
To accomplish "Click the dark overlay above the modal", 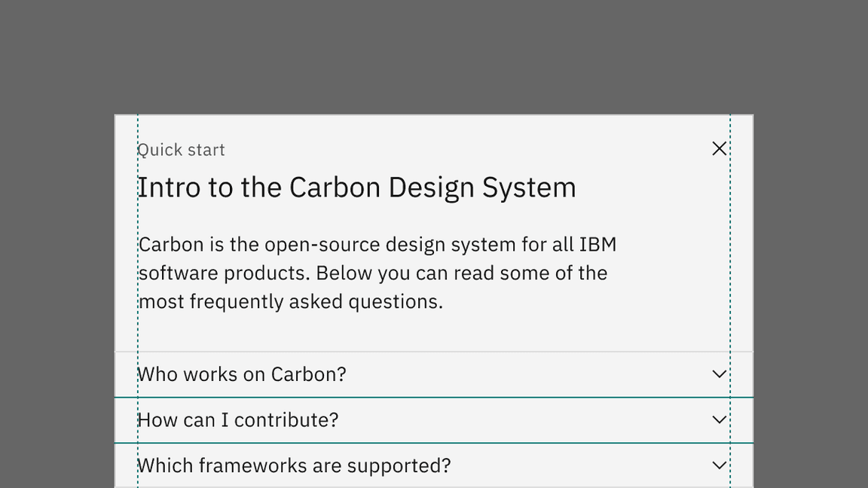I will coord(434,56).
